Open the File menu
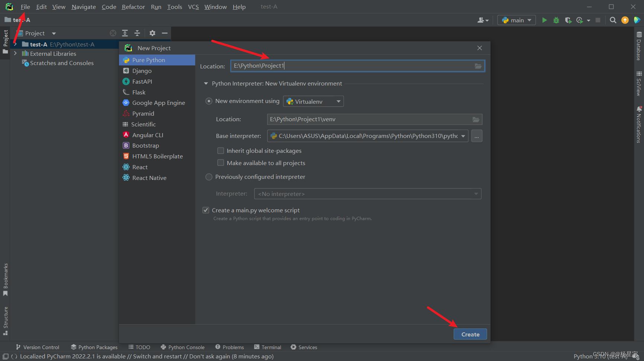644x361 pixels. pos(25,7)
